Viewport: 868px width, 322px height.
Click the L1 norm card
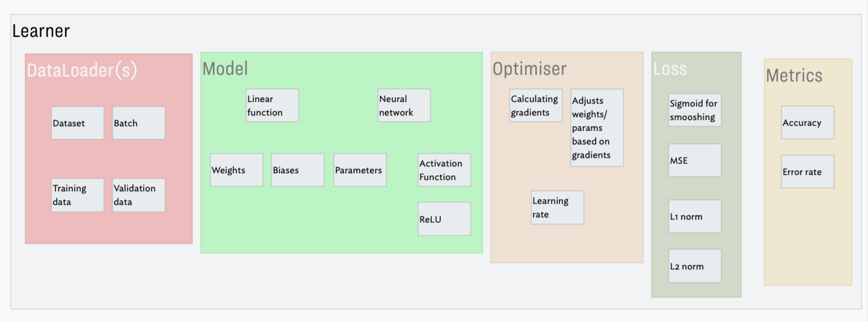point(695,216)
